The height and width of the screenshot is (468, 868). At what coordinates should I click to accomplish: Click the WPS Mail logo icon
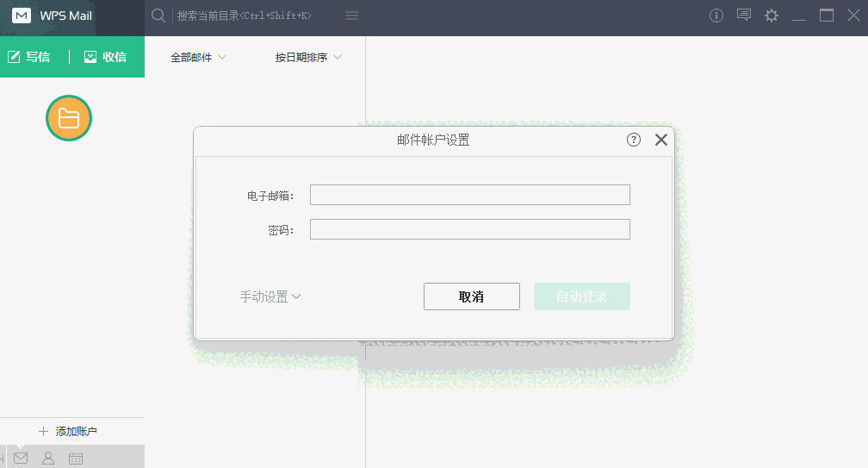click(22, 16)
